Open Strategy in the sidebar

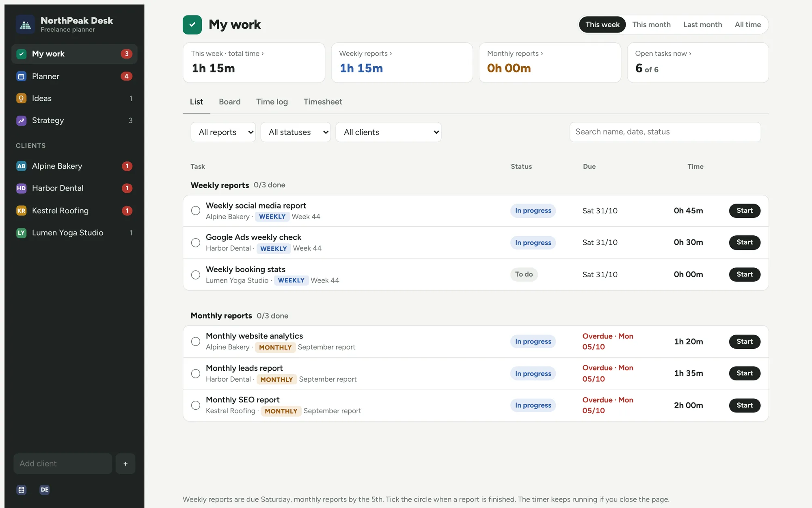74,120
